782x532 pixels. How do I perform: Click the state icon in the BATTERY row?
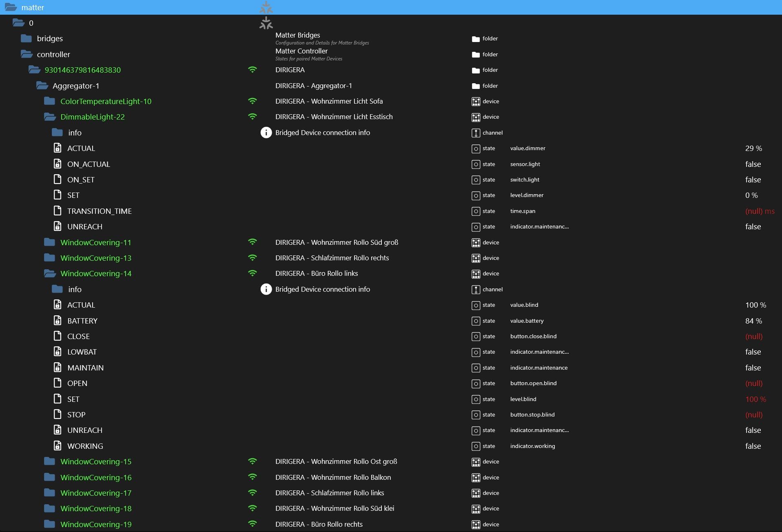point(476,321)
